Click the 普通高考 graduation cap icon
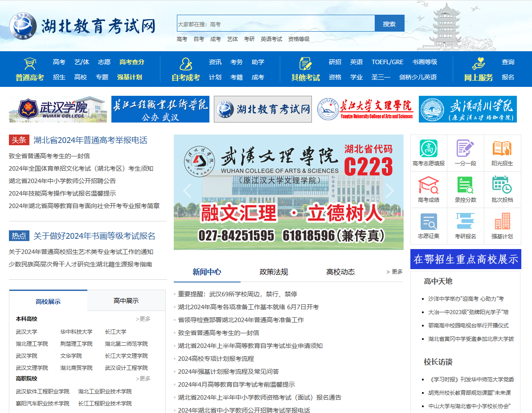The width and height of the screenshot is (532, 413). tap(29, 62)
